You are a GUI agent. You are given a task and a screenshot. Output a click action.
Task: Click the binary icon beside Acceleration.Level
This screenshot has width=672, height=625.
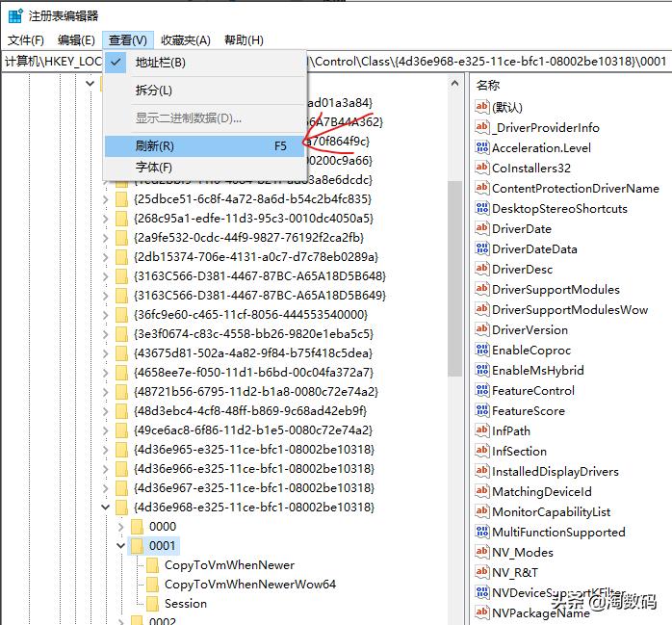[x=481, y=147]
